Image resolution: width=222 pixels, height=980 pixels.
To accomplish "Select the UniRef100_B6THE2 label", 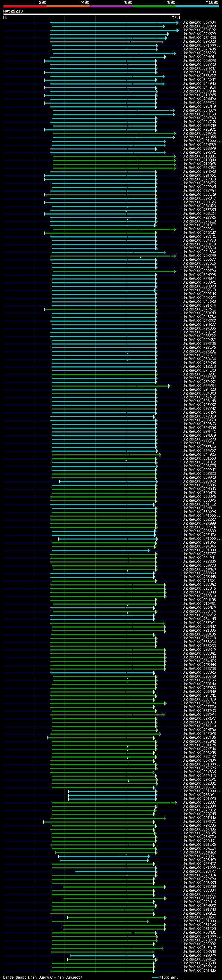I will tap(199, 462).
